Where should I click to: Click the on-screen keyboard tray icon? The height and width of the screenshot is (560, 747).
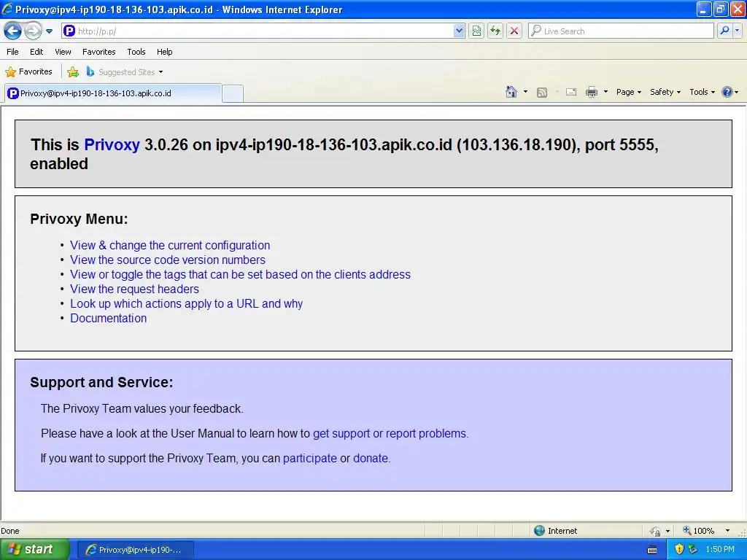[x=652, y=550]
